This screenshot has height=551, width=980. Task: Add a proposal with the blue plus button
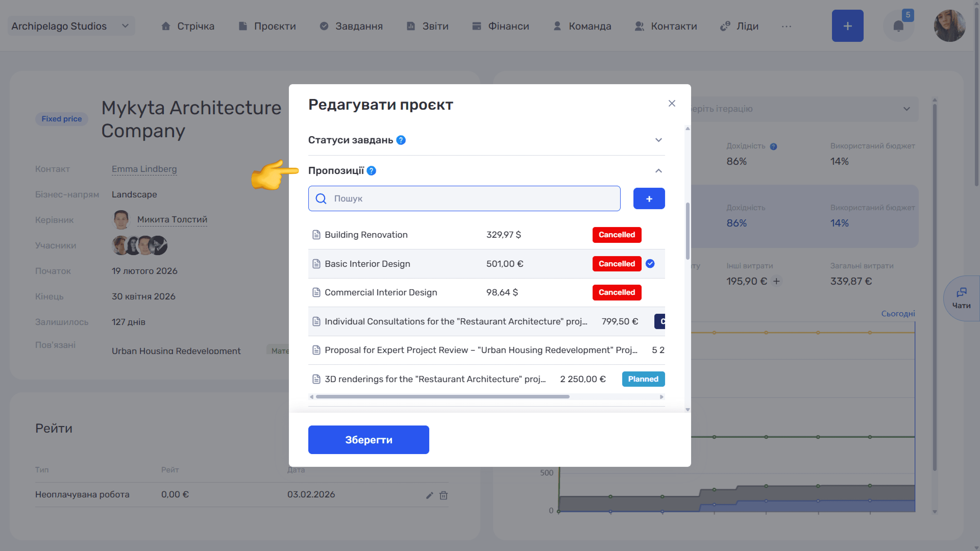[649, 198]
